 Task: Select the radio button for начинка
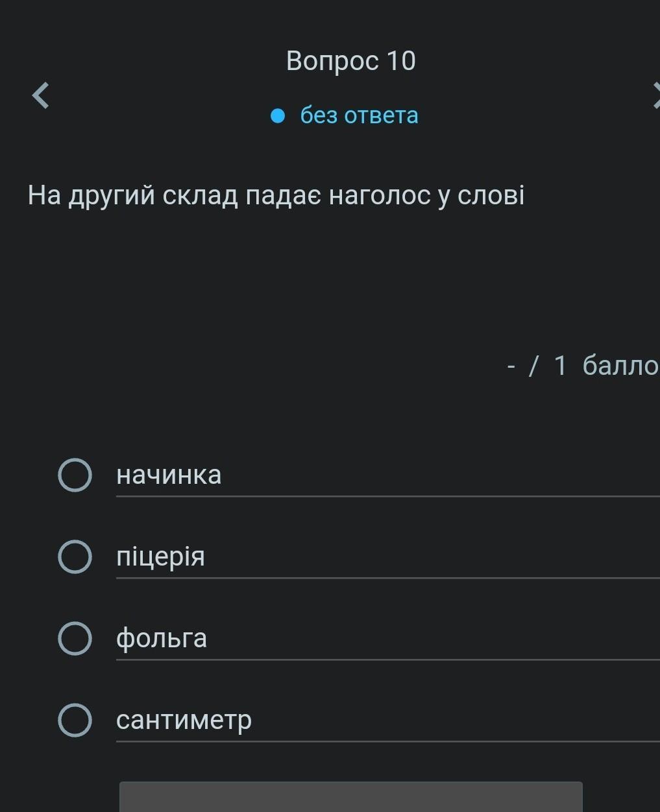pyautogui.click(x=75, y=475)
